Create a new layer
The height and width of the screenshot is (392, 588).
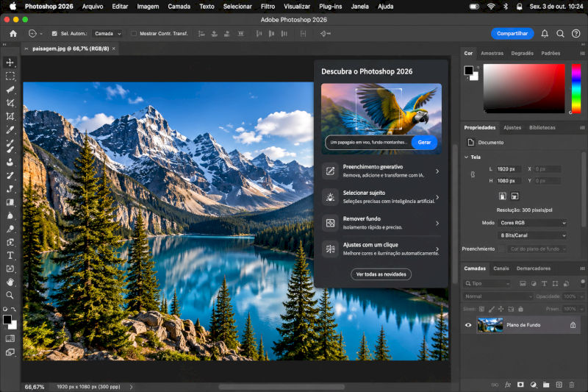(x=559, y=385)
